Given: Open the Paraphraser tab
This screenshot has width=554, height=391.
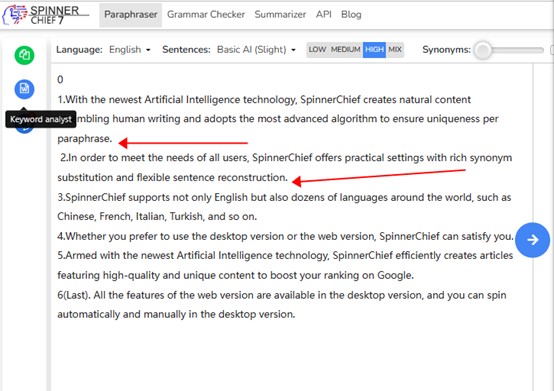Looking at the screenshot, I should 131,15.
